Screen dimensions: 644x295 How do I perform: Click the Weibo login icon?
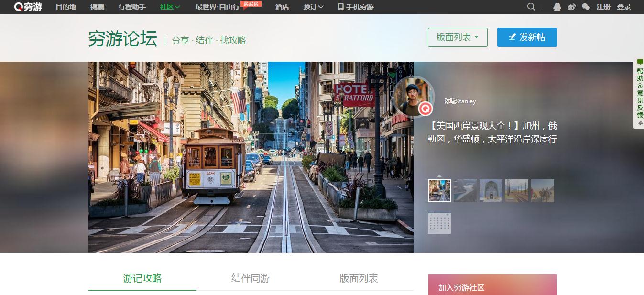pos(571,7)
